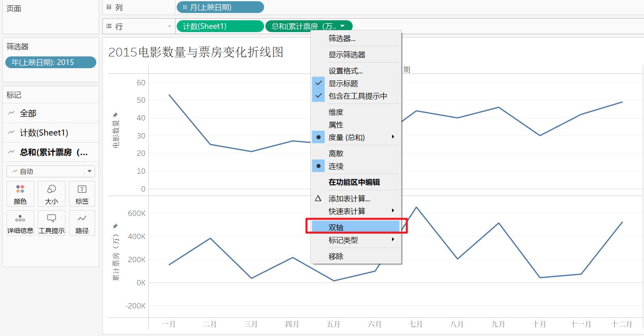Click the 600K axis tick label
Screen dimensions: 644x336
pos(137,213)
